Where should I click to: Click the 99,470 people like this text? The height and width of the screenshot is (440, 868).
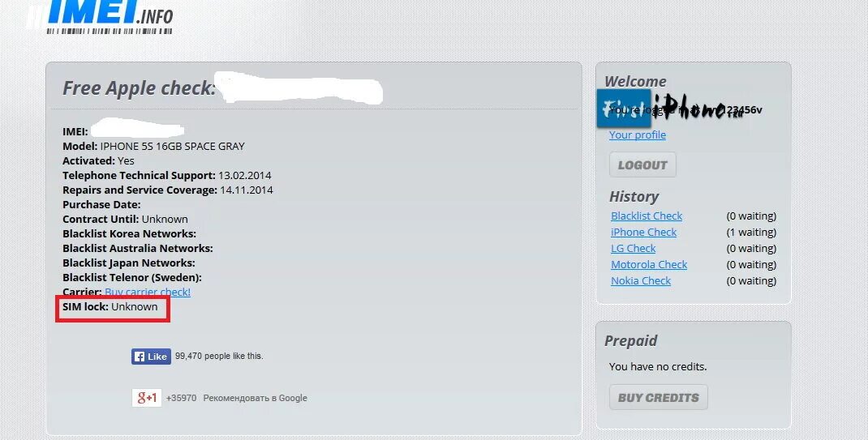click(219, 357)
